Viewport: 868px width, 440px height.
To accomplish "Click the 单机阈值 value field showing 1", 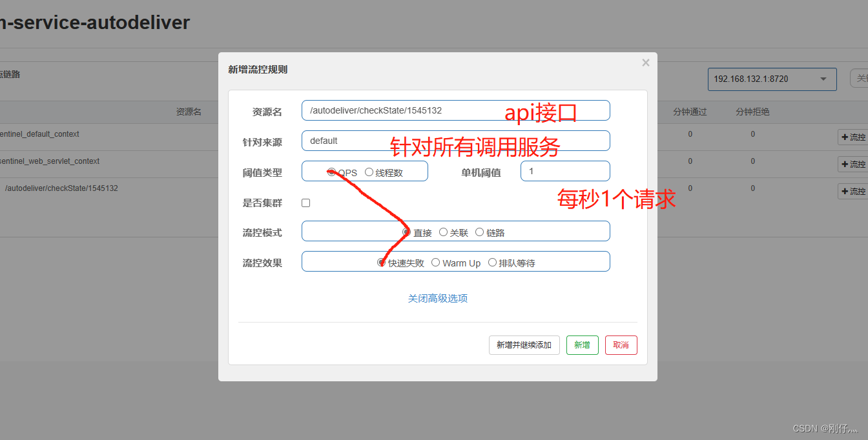I will coord(565,171).
